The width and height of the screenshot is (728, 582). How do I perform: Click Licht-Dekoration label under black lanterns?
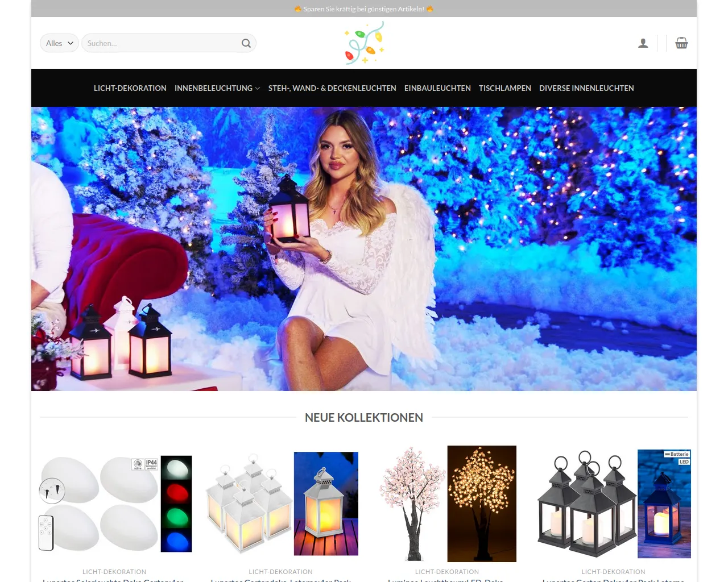[614, 572]
